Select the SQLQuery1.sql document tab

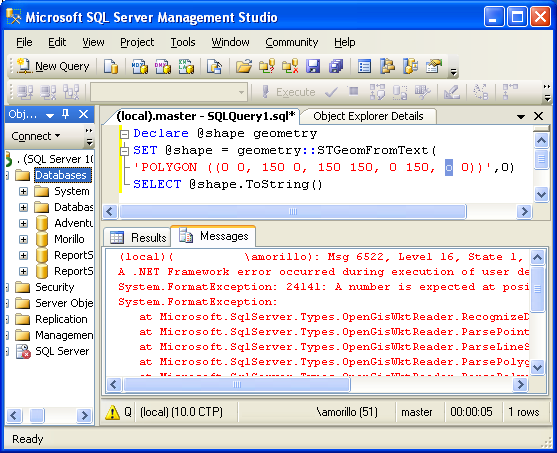click(206, 116)
